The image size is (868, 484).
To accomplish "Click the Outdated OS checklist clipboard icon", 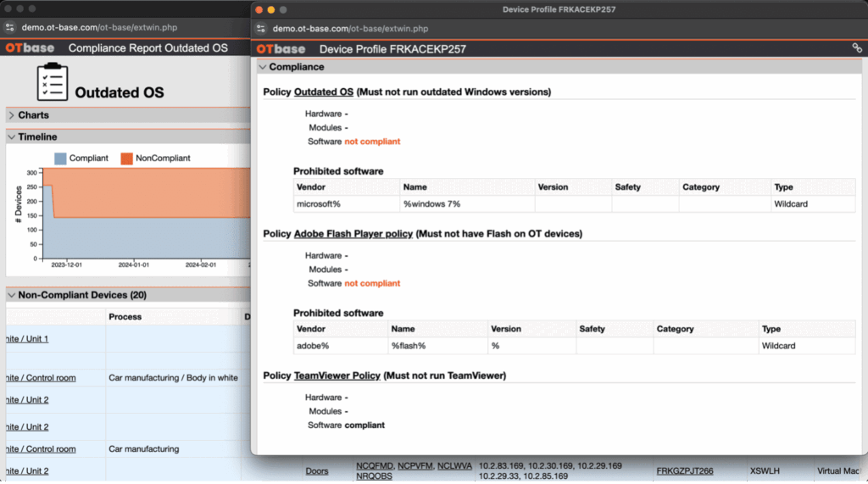I will click(x=53, y=82).
